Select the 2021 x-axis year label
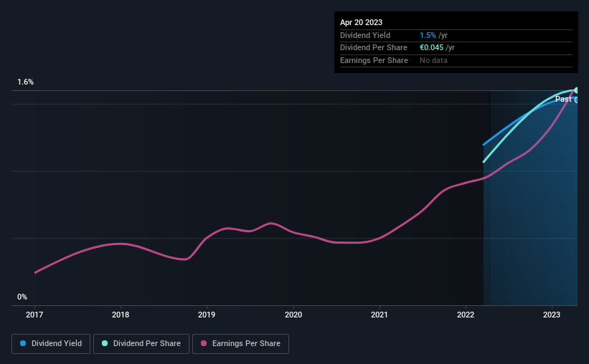The height and width of the screenshot is (364, 589). pyautogui.click(x=380, y=315)
